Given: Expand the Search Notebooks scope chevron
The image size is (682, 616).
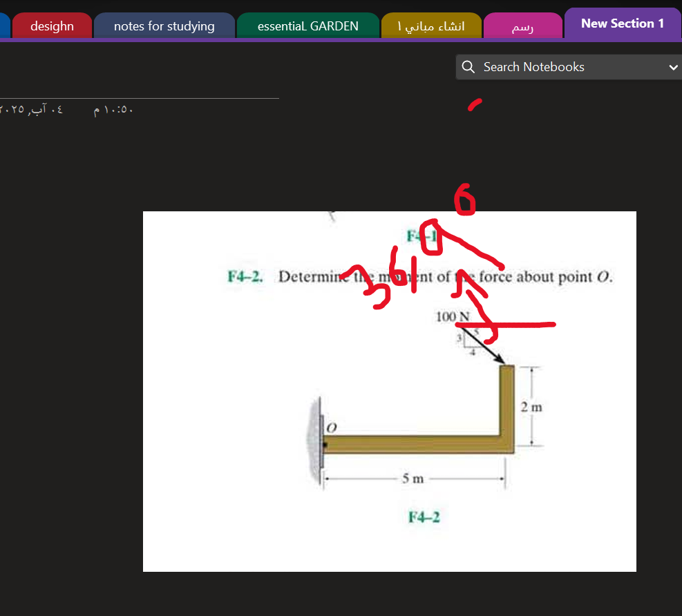Looking at the screenshot, I should click(674, 67).
